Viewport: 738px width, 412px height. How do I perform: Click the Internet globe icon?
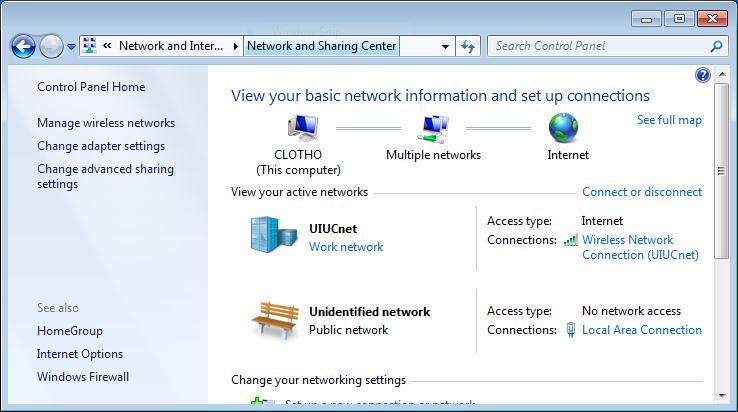[x=564, y=128]
